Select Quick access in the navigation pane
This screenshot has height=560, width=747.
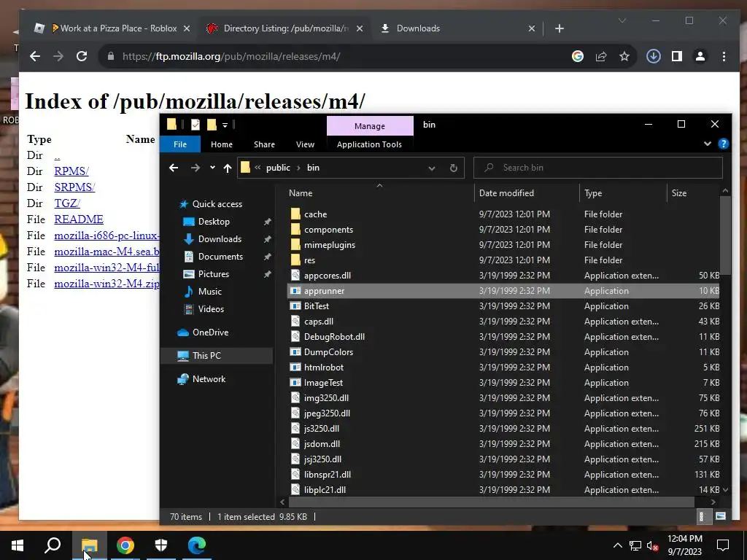pyautogui.click(x=217, y=204)
